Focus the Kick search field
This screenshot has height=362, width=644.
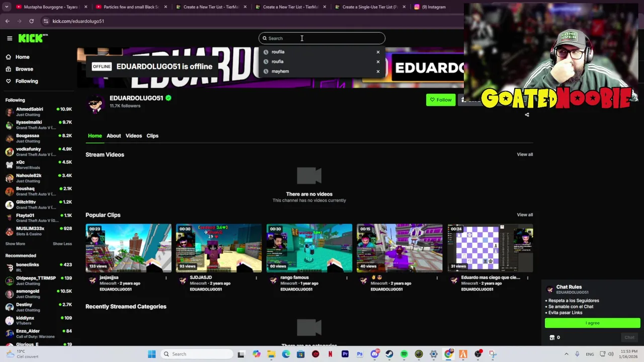322,38
